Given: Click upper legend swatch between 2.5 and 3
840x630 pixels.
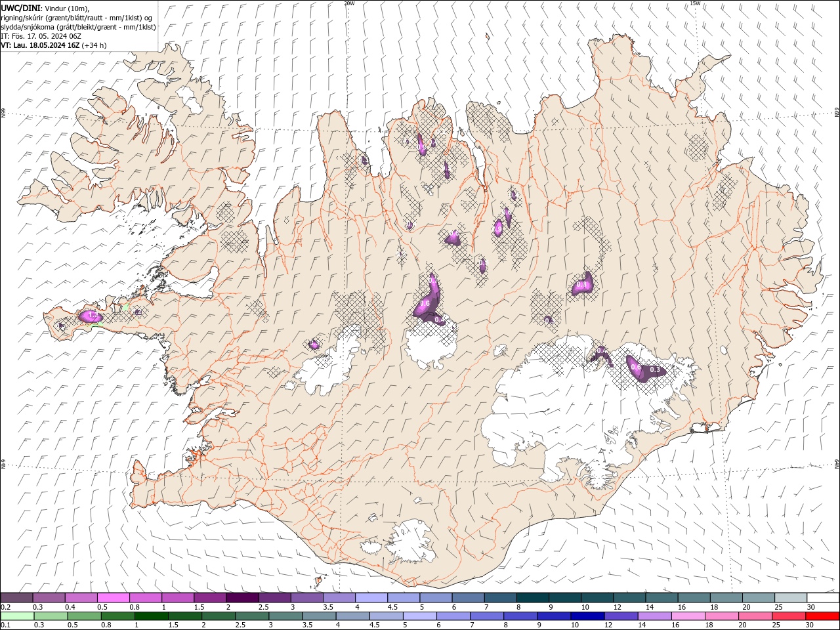Looking at the screenshot, I should click(x=274, y=598).
